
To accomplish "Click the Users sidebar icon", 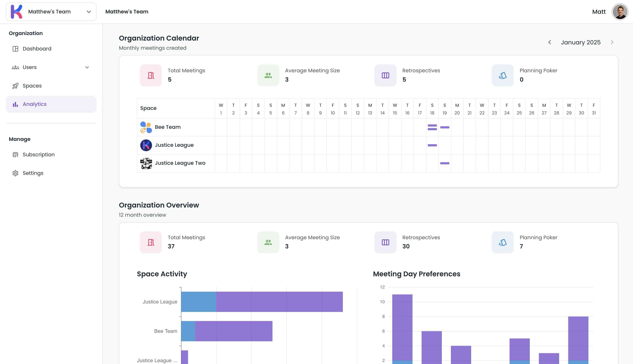I will pyautogui.click(x=15, y=67).
